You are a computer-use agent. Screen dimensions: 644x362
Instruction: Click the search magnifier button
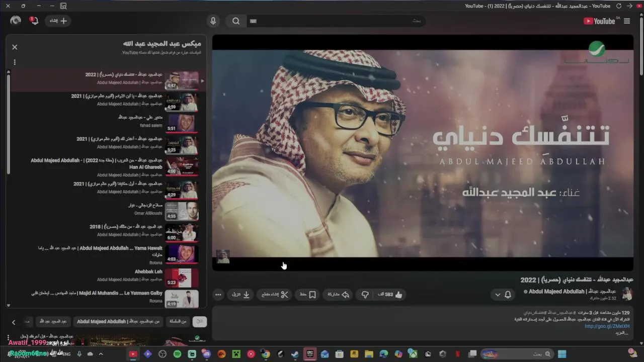tap(236, 21)
